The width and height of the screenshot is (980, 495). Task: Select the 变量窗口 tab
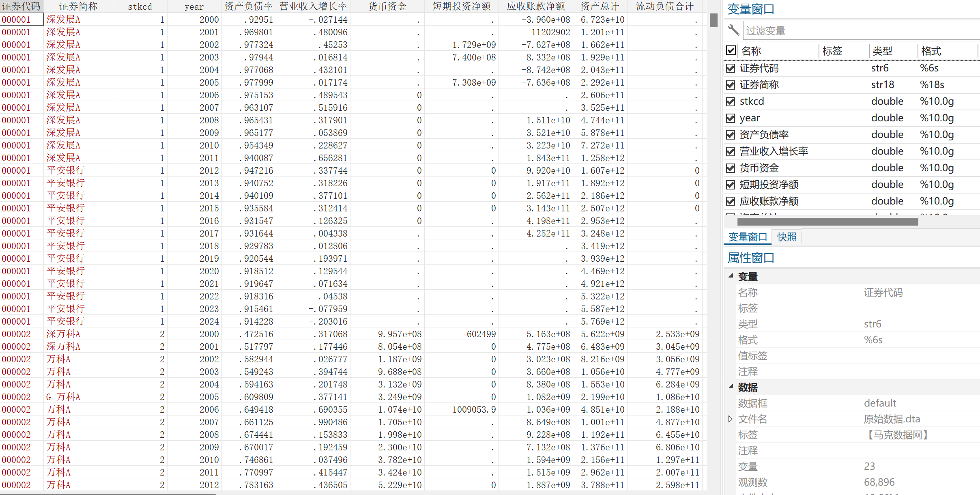coord(748,237)
